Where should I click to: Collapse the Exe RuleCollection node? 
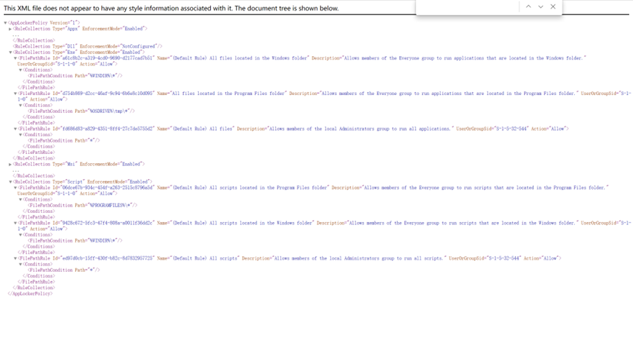tap(10, 52)
